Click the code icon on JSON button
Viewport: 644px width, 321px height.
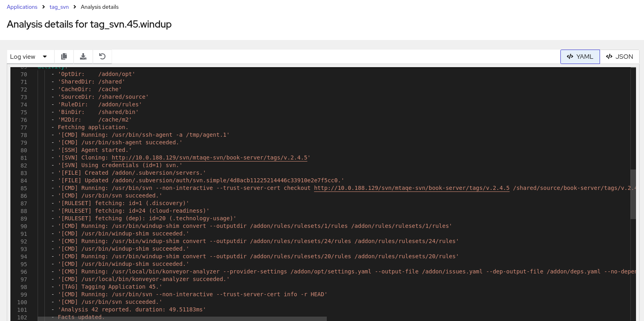[x=609, y=57]
